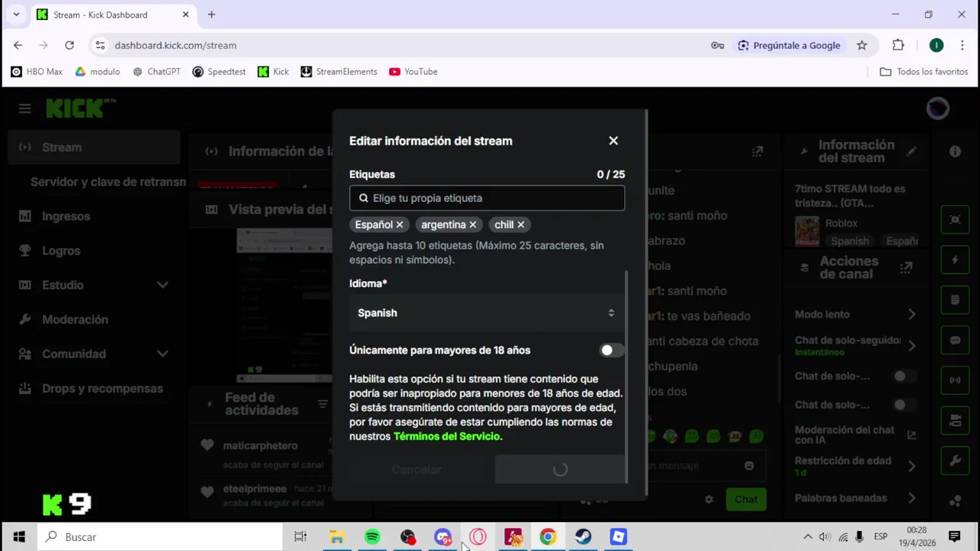Click eteelprimeee in activity feed
Image resolution: width=980 pixels, height=551 pixels.
(255, 489)
